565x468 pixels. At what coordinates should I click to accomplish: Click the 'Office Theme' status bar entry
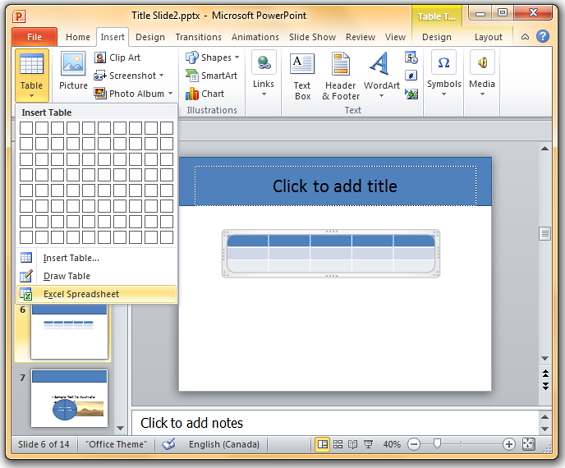(116, 445)
